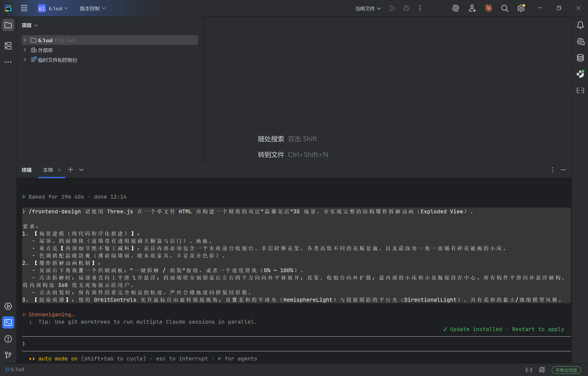
Task: Add a new terminal tab
Action: coord(71,169)
